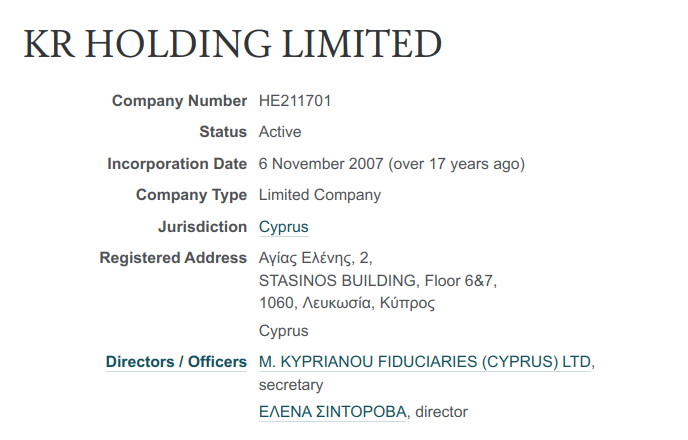Click the plain Cyprus country text under address
This screenshot has height=440, width=688.
[x=283, y=331]
